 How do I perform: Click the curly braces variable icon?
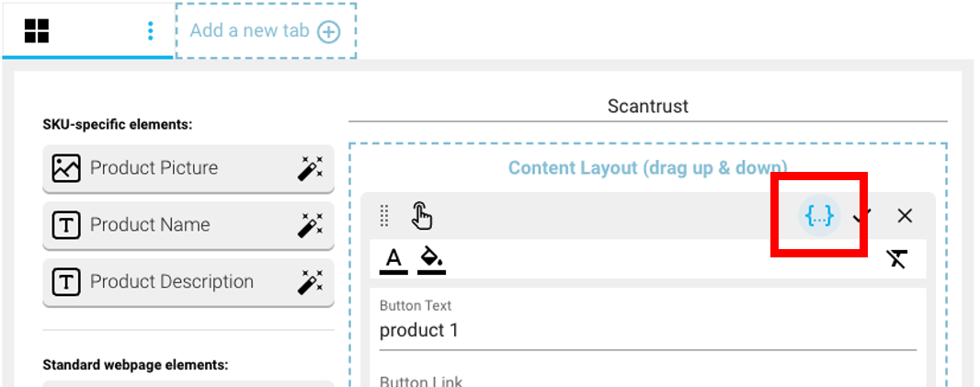point(819,216)
